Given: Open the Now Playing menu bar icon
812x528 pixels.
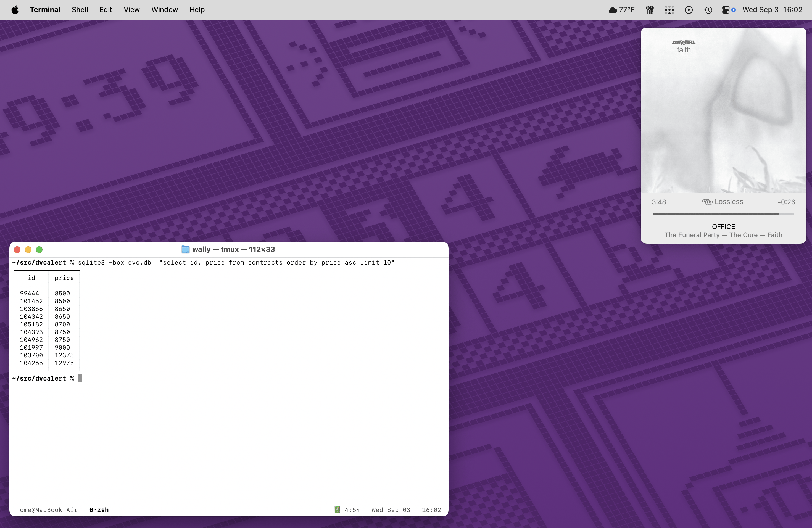Looking at the screenshot, I should [x=689, y=10].
